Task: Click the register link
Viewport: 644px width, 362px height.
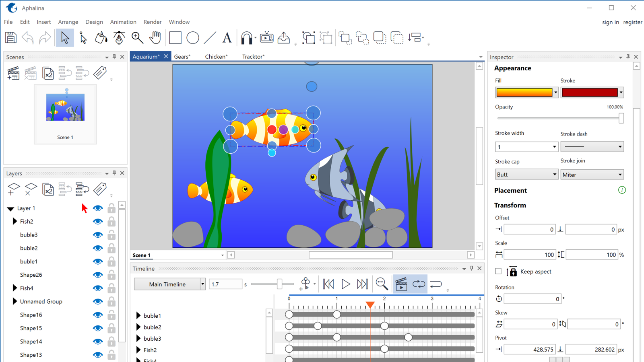Action: click(x=633, y=22)
